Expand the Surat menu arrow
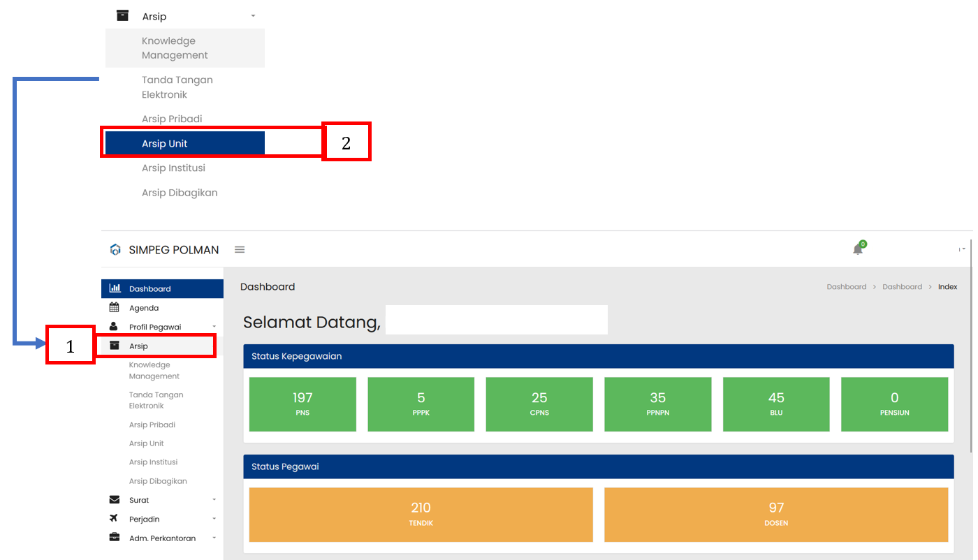Viewport: 978px width, 560px height. click(x=214, y=500)
